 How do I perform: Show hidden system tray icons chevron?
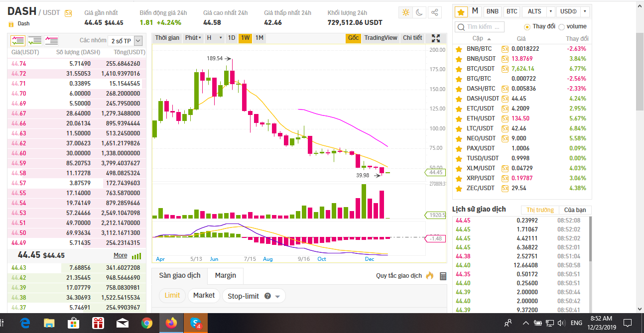pos(527,324)
